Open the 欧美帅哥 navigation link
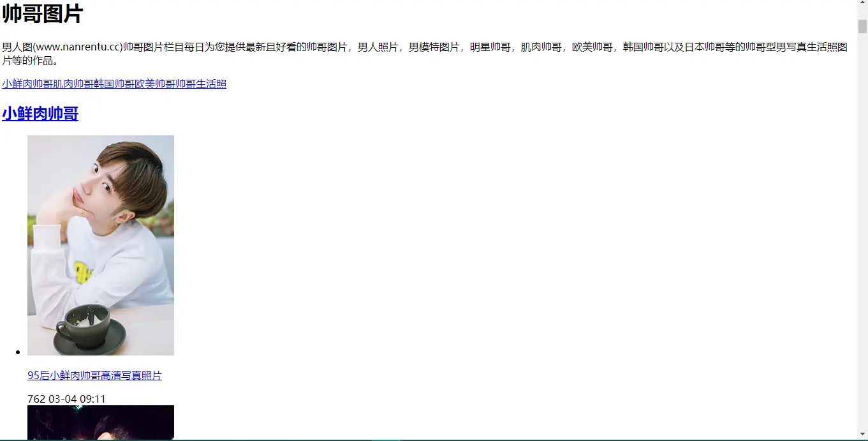This screenshot has height=441, width=868. 155,84
